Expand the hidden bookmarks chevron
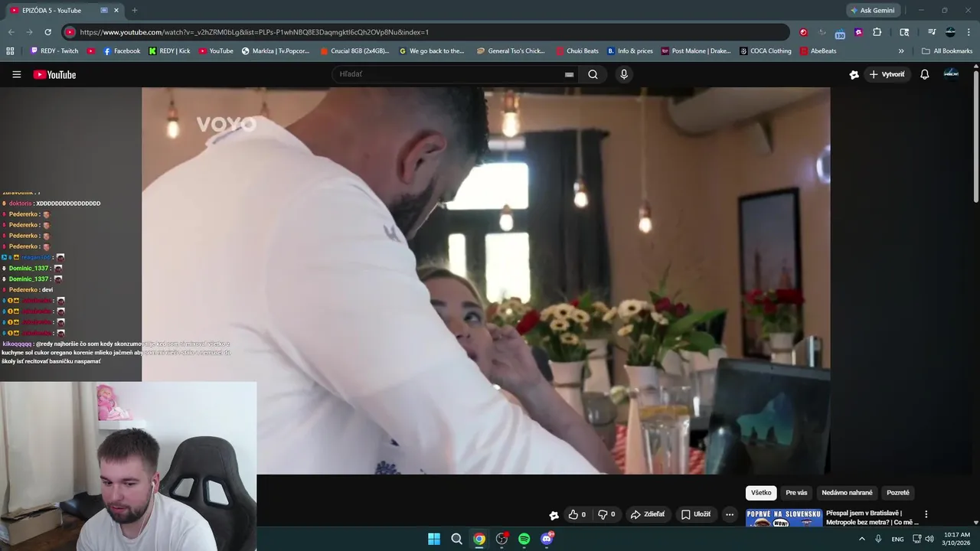The height and width of the screenshot is (551, 980). (x=901, y=51)
